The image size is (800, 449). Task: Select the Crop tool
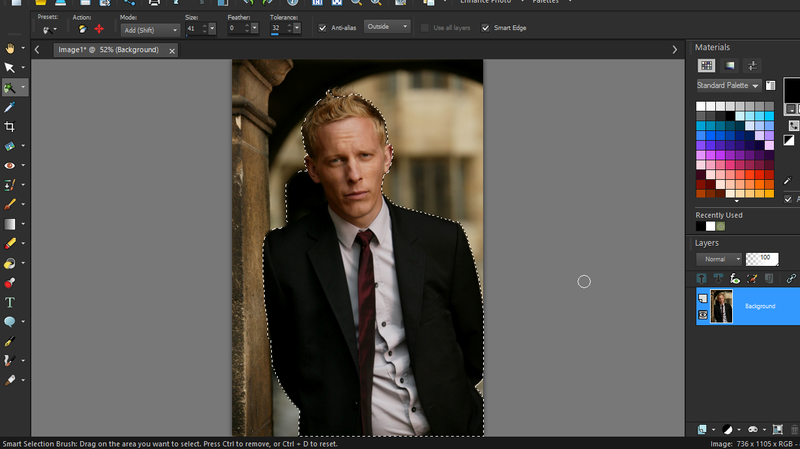click(10, 127)
